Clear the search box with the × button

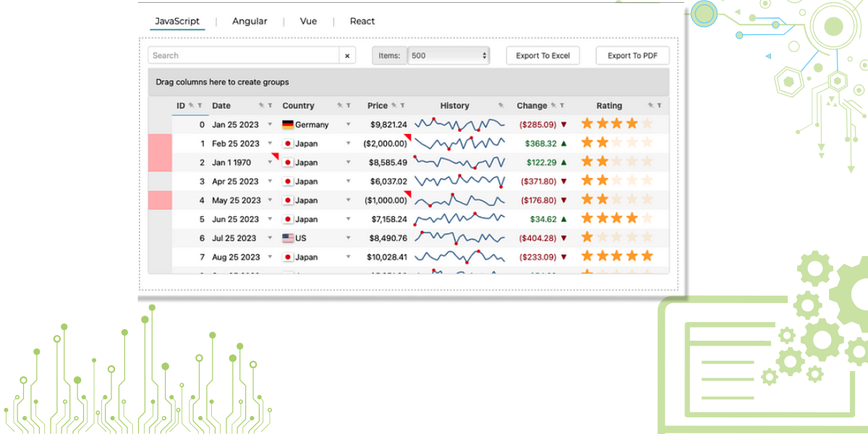[347, 56]
